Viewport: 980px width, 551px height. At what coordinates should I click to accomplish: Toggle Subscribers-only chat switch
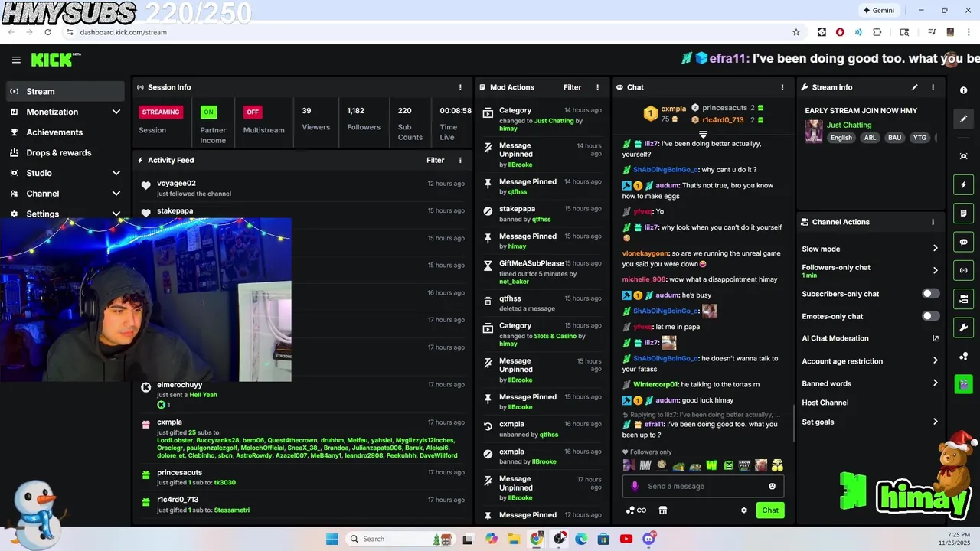tap(930, 294)
